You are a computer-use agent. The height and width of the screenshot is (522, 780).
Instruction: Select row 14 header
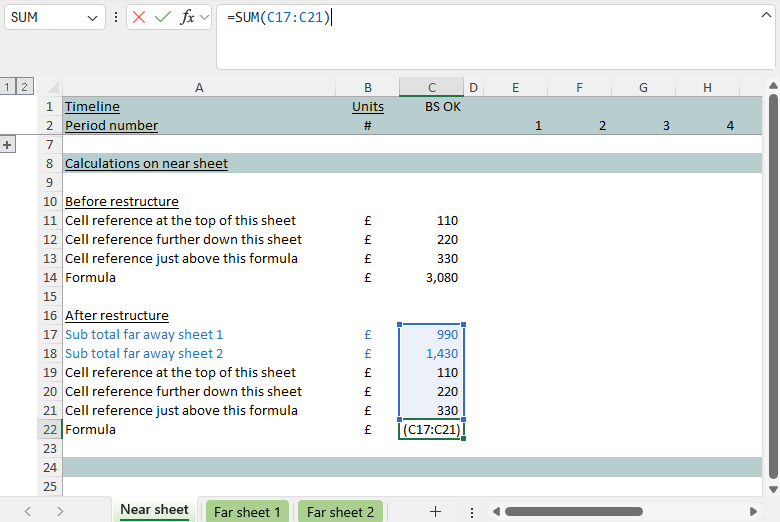tap(48, 278)
